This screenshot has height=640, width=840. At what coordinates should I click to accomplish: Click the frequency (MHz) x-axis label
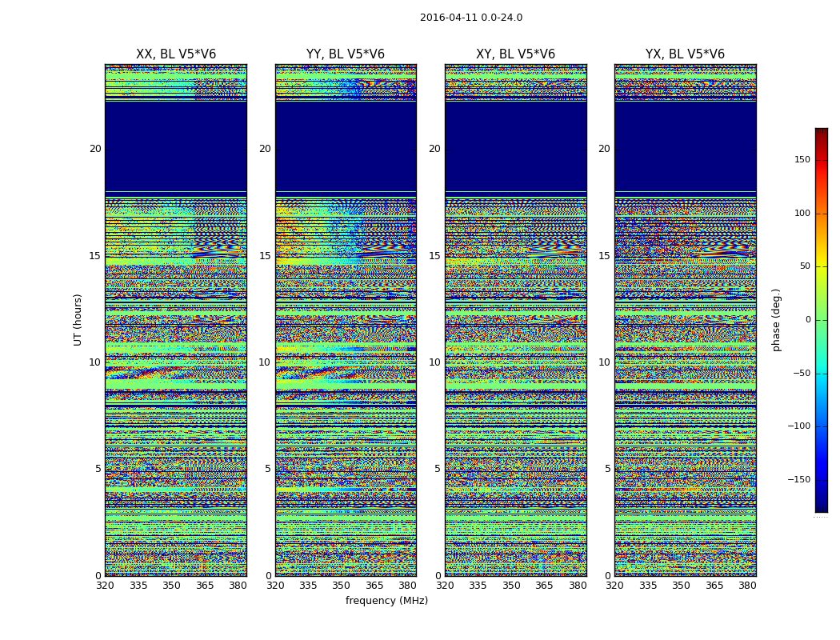coord(386,601)
